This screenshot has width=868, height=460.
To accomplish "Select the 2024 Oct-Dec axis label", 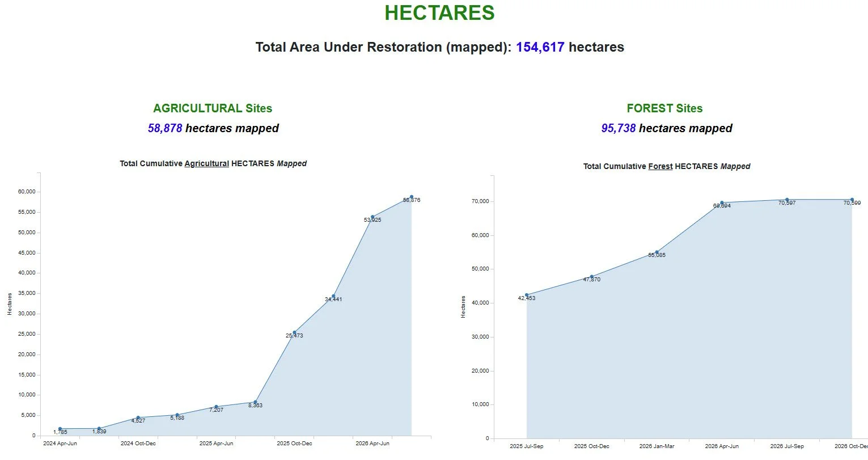I will tap(138, 444).
